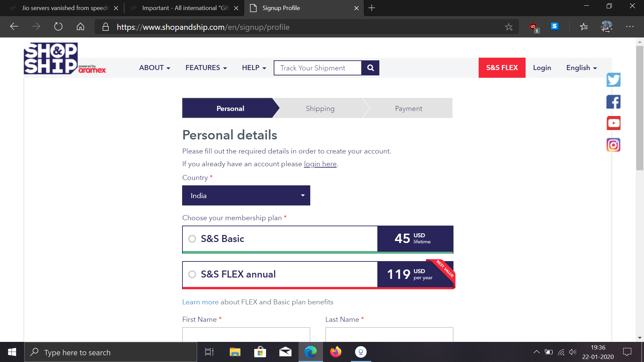
Task: Expand the English language dropdown
Action: click(581, 68)
